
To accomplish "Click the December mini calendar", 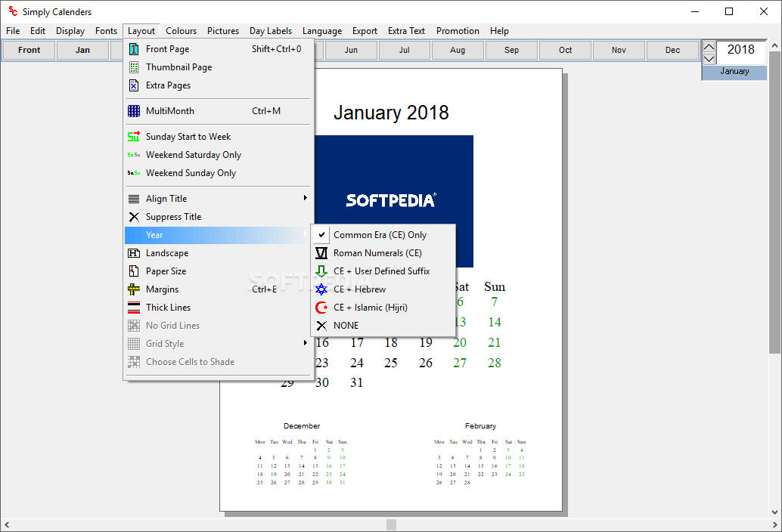I will pos(301,454).
